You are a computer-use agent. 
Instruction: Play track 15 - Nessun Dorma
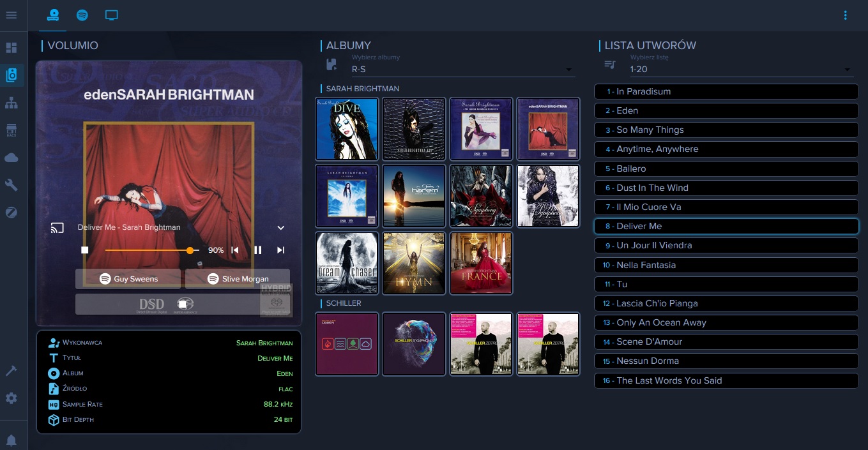726,361
